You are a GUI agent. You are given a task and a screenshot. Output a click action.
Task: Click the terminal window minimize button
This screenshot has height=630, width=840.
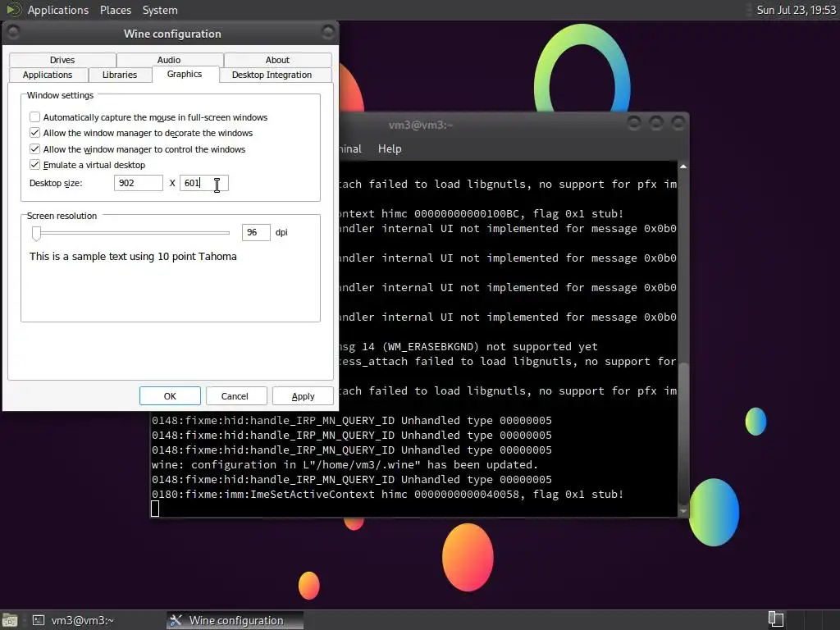[634, 123]
